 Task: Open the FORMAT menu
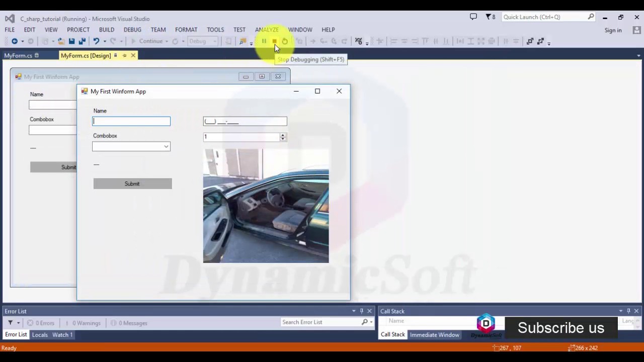[186, 30]
